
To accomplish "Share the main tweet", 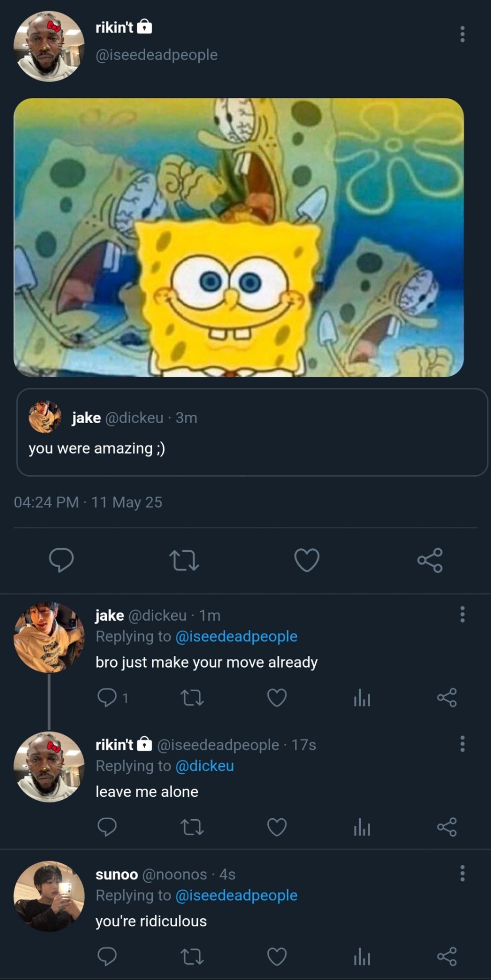I will pyautogui.click(x=430, y=560).
